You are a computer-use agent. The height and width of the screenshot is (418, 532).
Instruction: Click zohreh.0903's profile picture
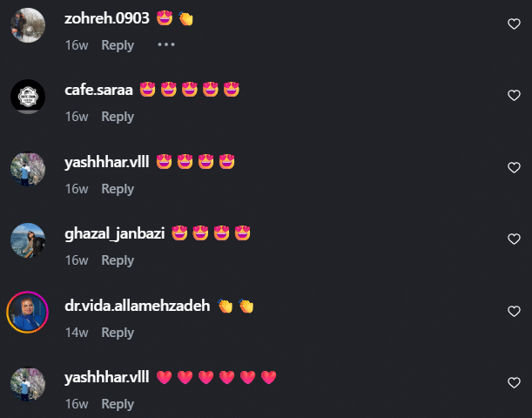pyautogui.click(x=28, y=25)
